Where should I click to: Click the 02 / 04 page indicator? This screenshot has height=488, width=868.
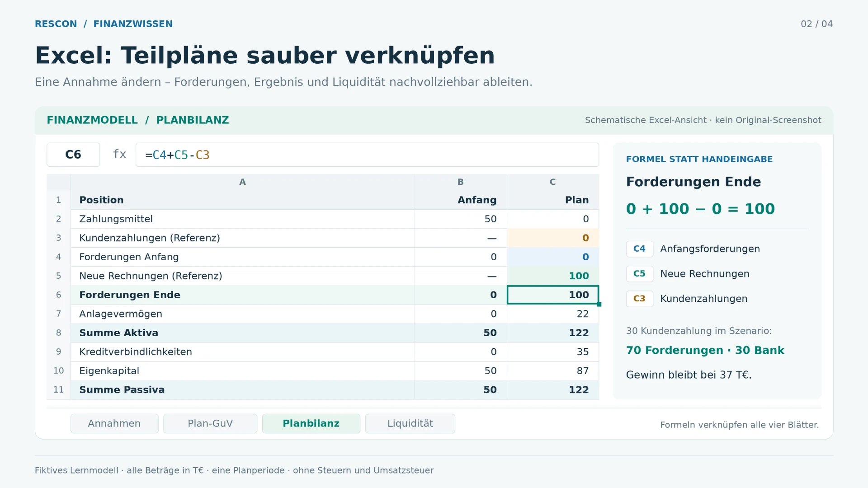(816, 24)
